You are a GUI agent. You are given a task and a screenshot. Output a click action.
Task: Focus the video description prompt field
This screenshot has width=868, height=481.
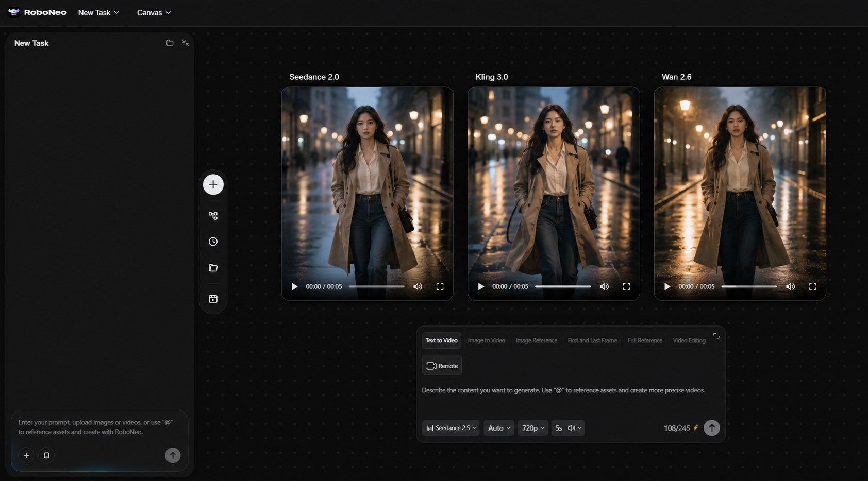pos(563,390)
